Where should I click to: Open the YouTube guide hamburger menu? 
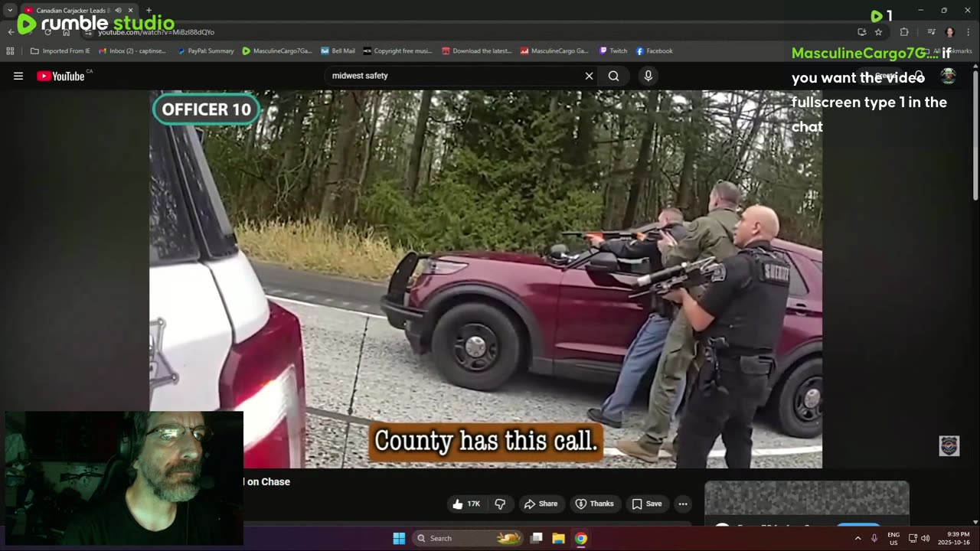18,76
